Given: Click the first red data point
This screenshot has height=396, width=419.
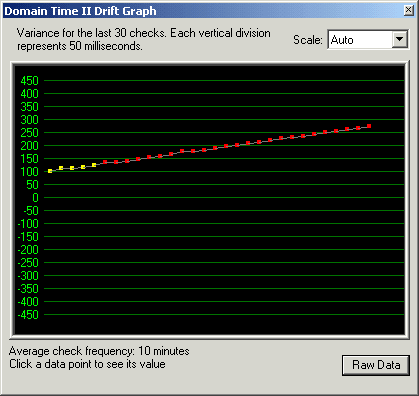Looking at the screenshot, I should pos(105,162).
